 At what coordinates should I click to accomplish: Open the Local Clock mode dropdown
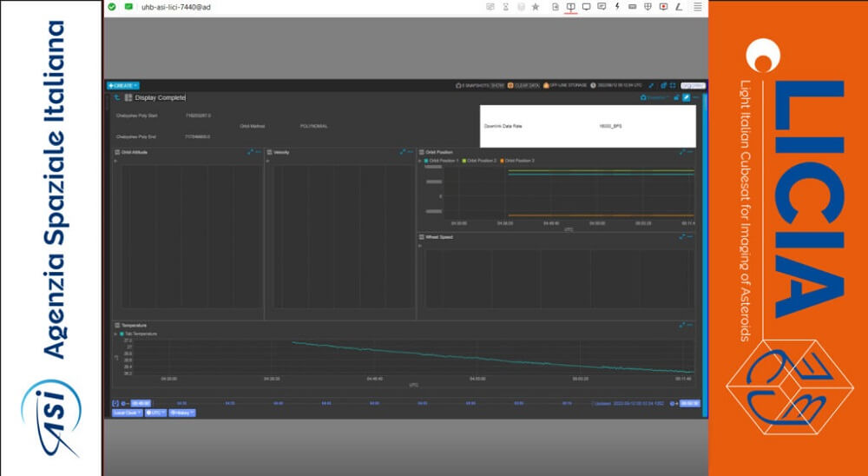(x=127, y=413)
